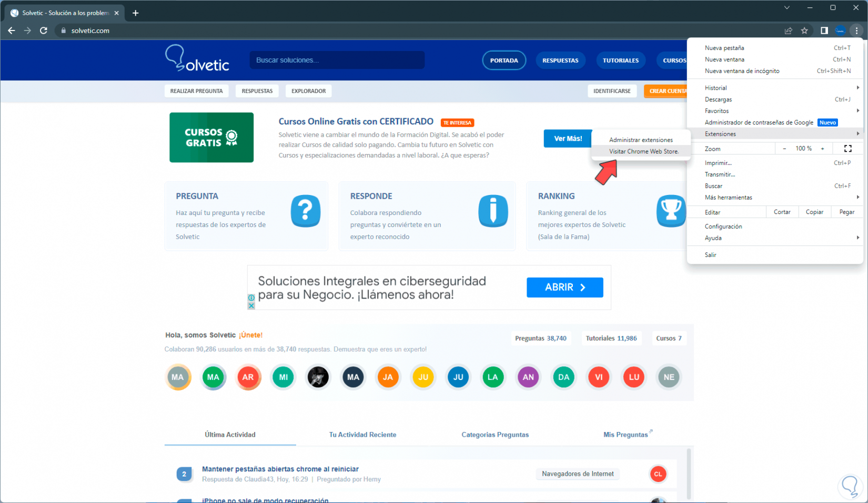The image size is (868, 503).
Task: Click the photo user avatar
Action: pos(318,377)
